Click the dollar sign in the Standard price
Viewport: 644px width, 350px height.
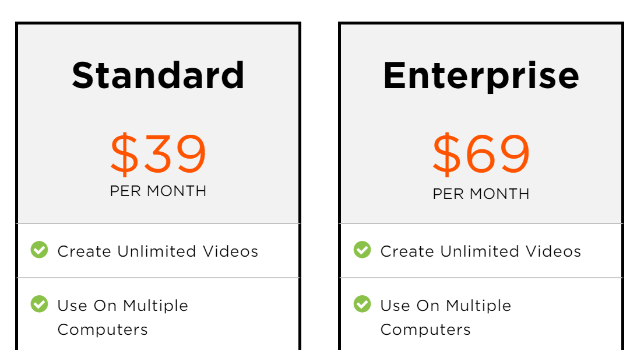point(122,155)
